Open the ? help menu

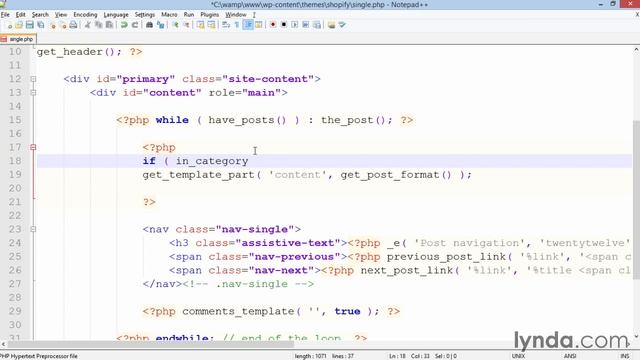pyautogui.click(x=254, y=15)
